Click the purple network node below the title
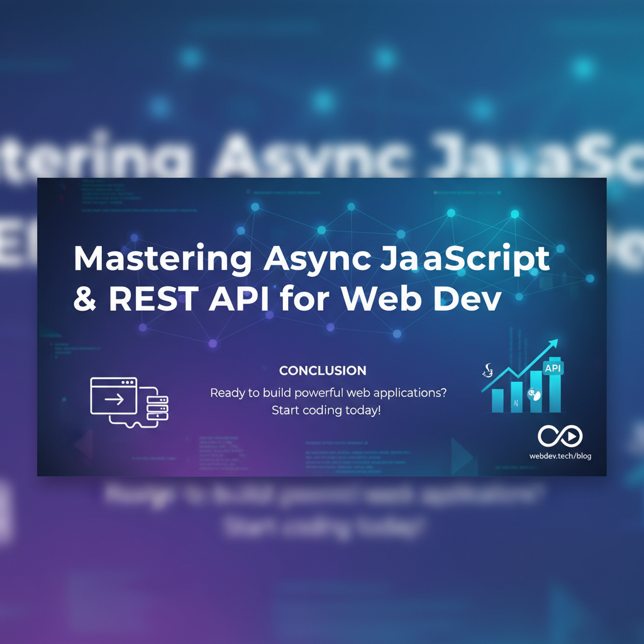 [x=213, y=343]
